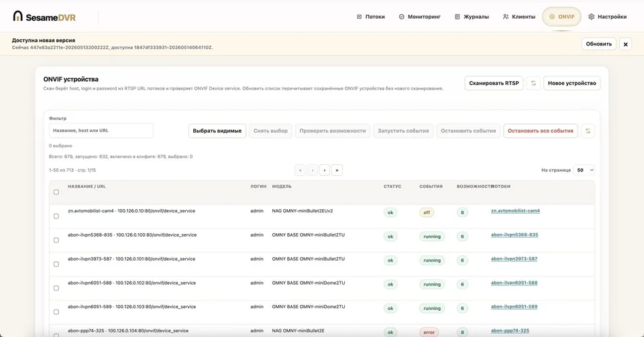
Task: Open the abon-ilvpn3973-587 stream link
Action: tap(515, 259)
